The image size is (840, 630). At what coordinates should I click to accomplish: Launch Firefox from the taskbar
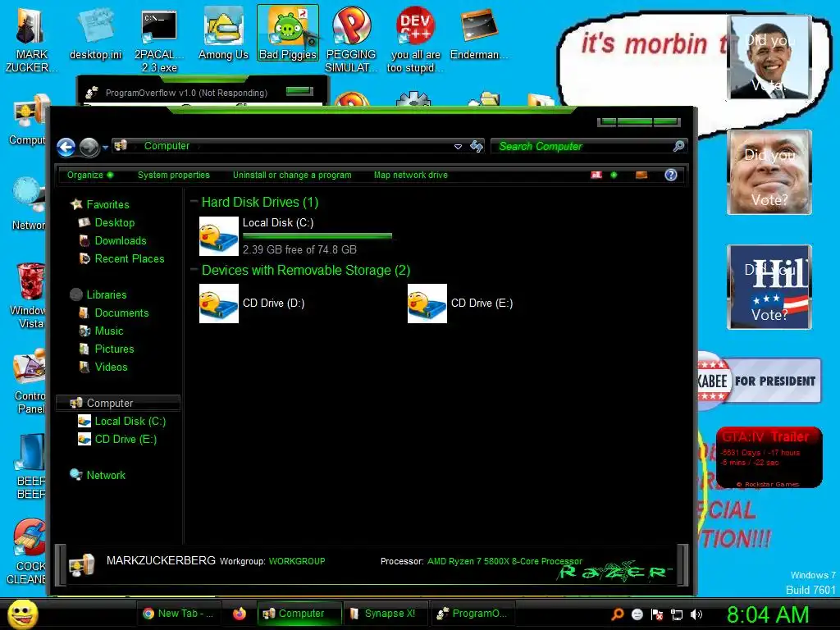(x=240, y=614)
